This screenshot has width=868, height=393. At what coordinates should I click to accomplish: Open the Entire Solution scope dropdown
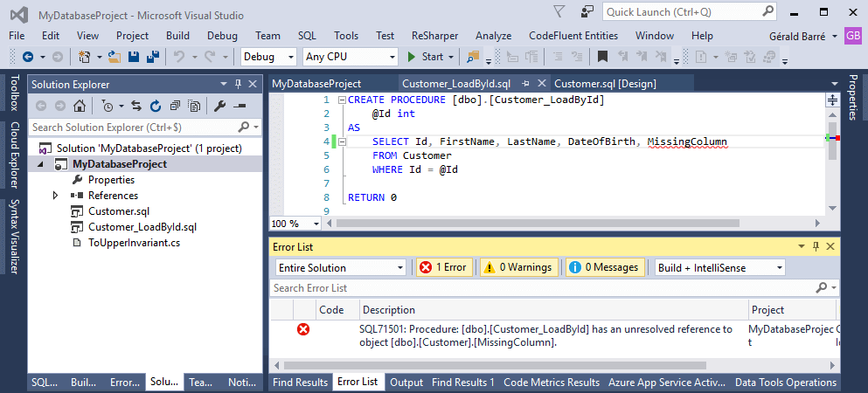point(340,267)
